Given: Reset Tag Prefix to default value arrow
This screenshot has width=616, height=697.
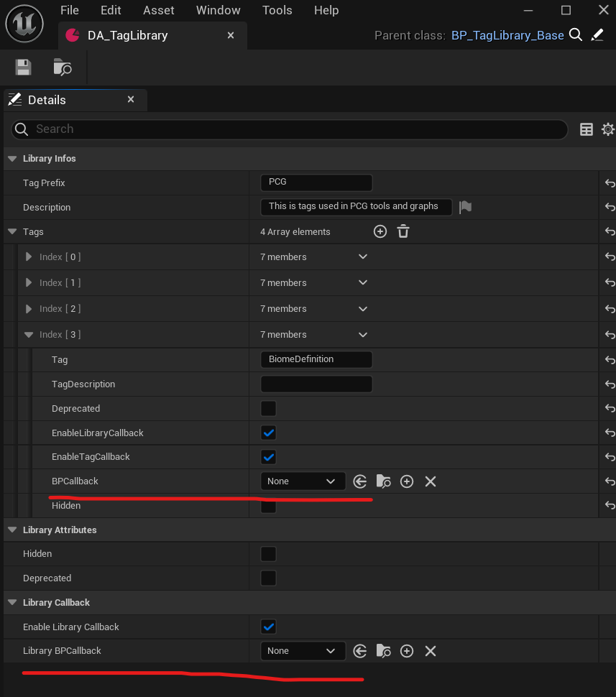Looking at the screenshot, I should click(610, 183).
